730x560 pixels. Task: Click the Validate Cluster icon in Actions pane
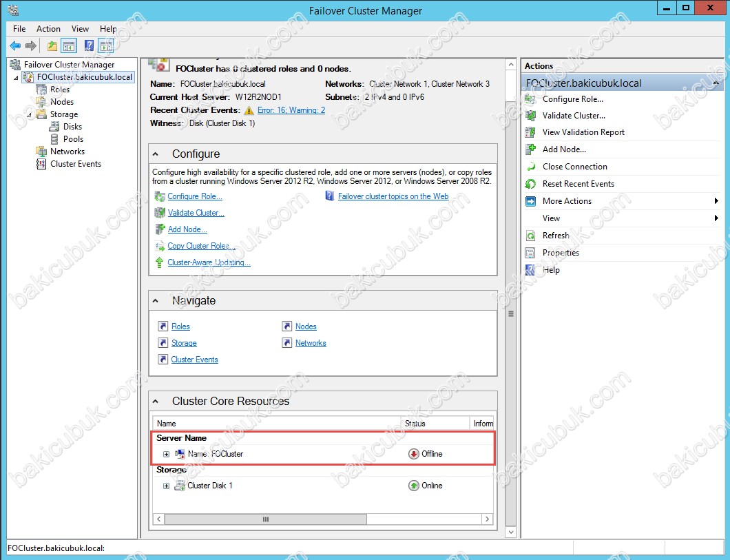[530, 116]
